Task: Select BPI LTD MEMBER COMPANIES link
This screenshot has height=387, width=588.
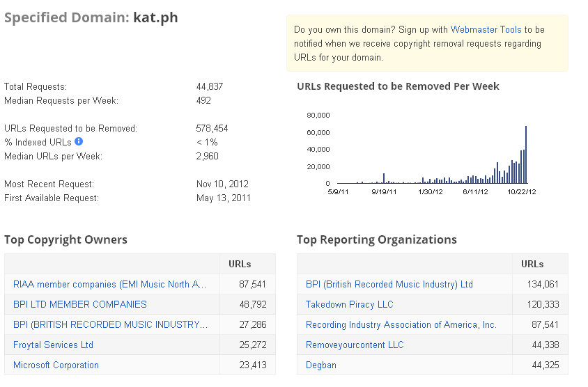Action: [x=80, y=304]
